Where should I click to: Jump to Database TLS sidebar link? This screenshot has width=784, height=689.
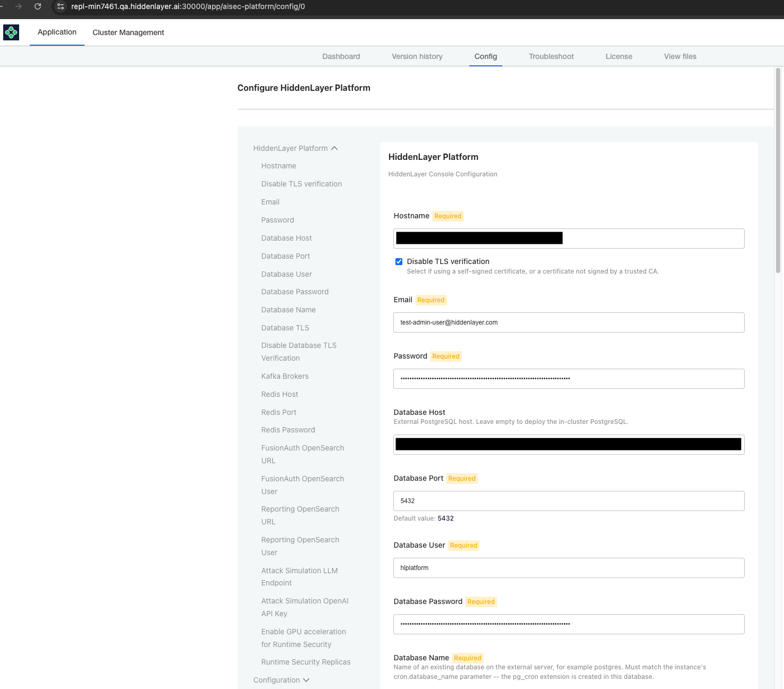pos(285,328)
